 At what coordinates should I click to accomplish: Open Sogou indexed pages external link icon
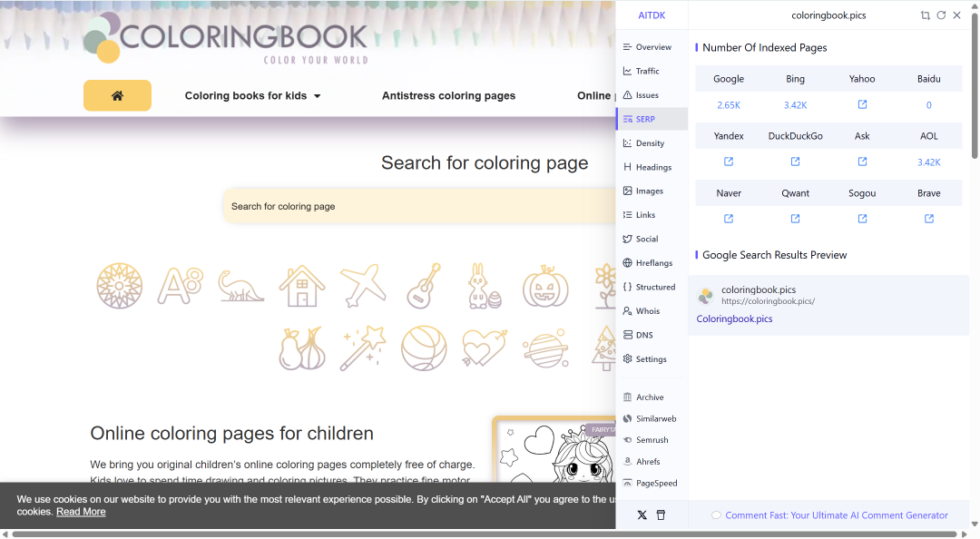coord(862,218)
